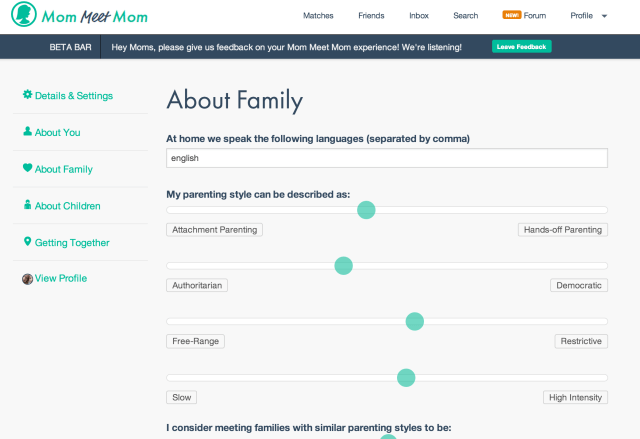Click the Slow to High Intensity slider handle

405,378
